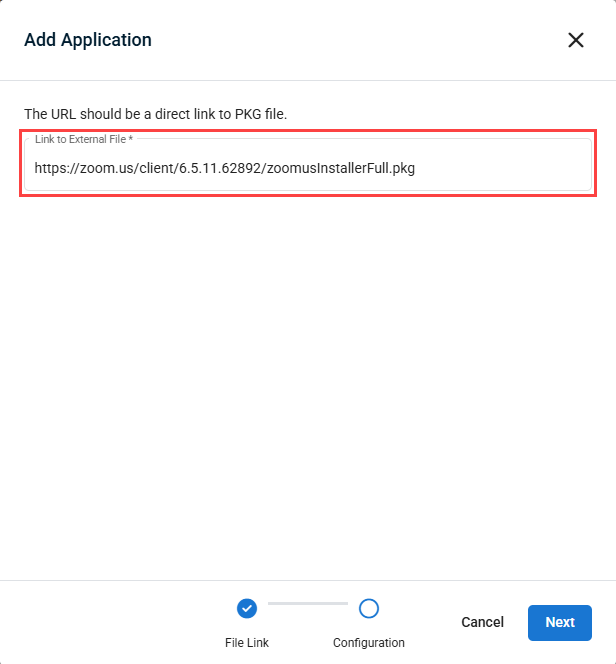Select the Configuration step label

pos(369,642)
